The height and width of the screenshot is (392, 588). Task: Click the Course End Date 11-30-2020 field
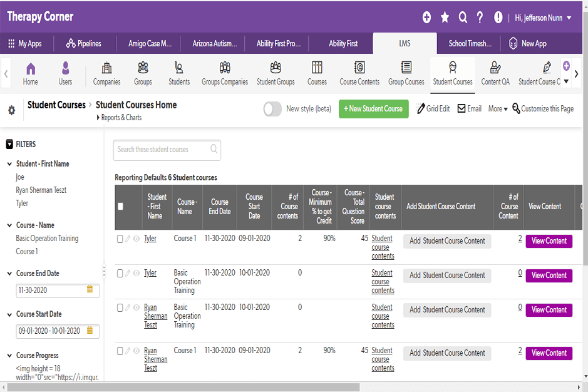58,291
